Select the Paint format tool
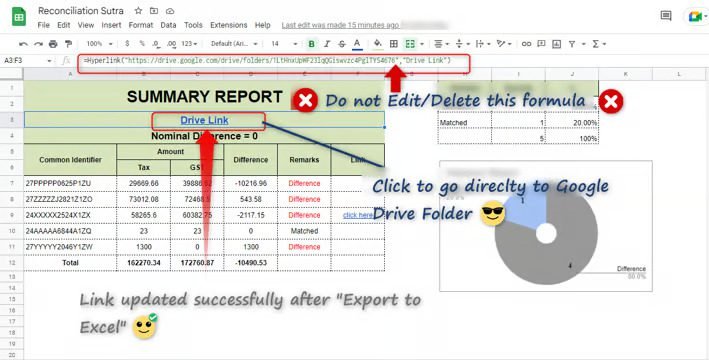This screenshot has width=709, height=360. [x=68, y=44]
